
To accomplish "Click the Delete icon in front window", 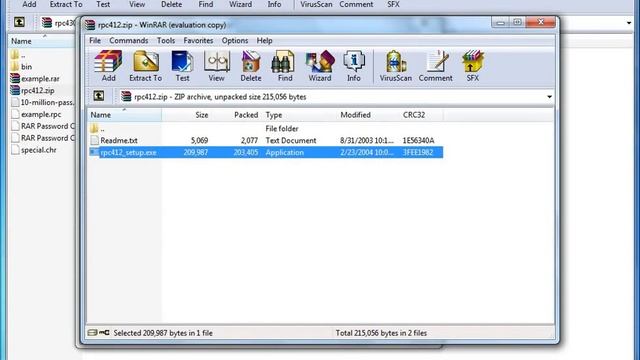I will point(251,66).
